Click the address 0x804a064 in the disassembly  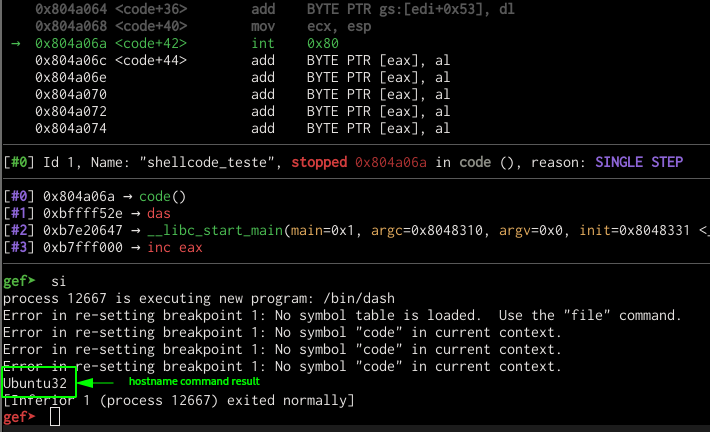(x=73, y=10)
